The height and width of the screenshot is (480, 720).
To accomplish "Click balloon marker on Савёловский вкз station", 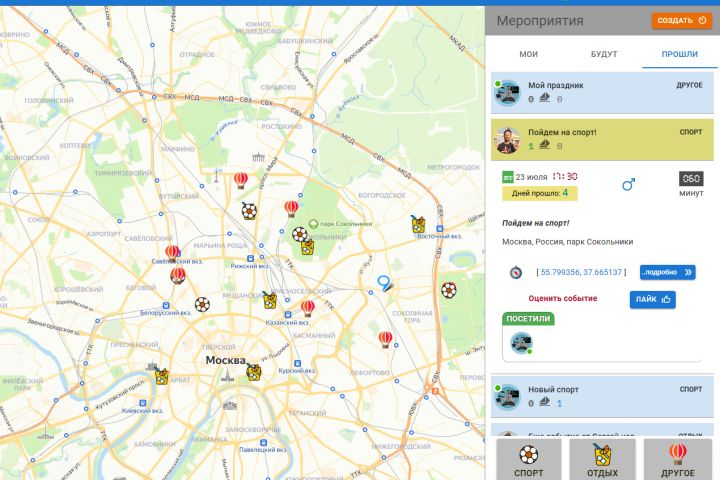I will click(x=172, y=253).
